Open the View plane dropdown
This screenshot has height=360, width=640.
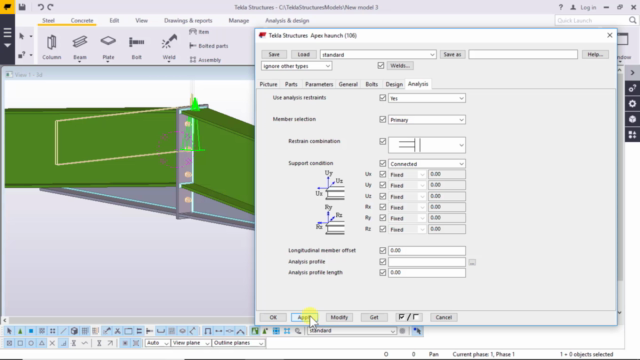pyautogui.click(x=191, y=343)
